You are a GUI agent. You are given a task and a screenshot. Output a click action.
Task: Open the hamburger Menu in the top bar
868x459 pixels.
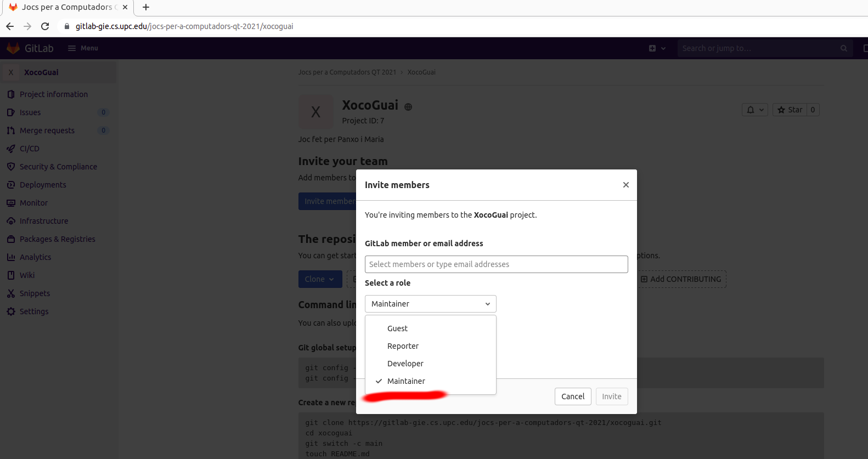coord(83,48)
